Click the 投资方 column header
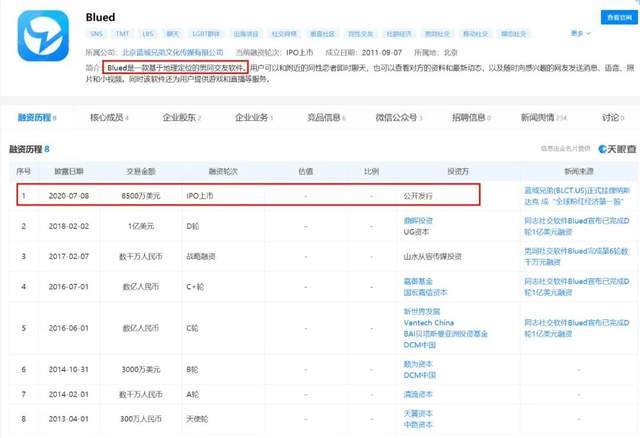640x438 pixels. click(x=458, y=171)
